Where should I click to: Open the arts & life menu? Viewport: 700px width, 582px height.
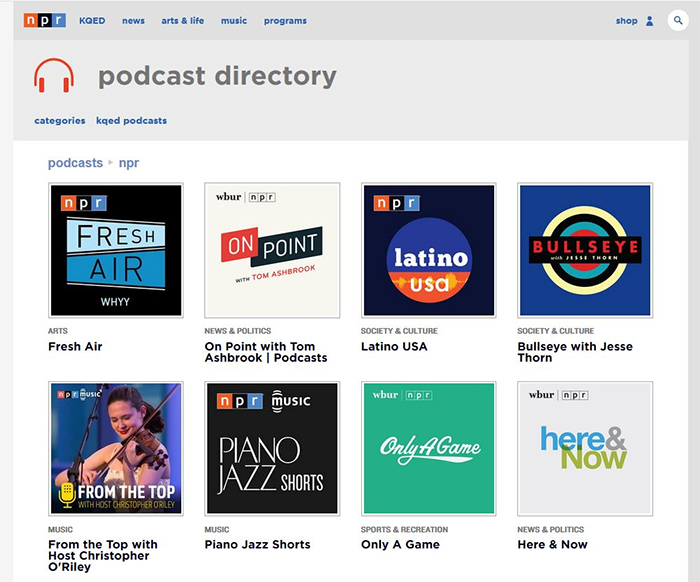183,21
